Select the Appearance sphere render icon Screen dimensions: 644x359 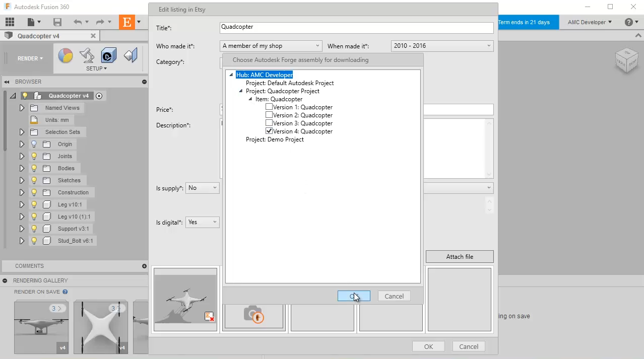click(x=66, y=55)
